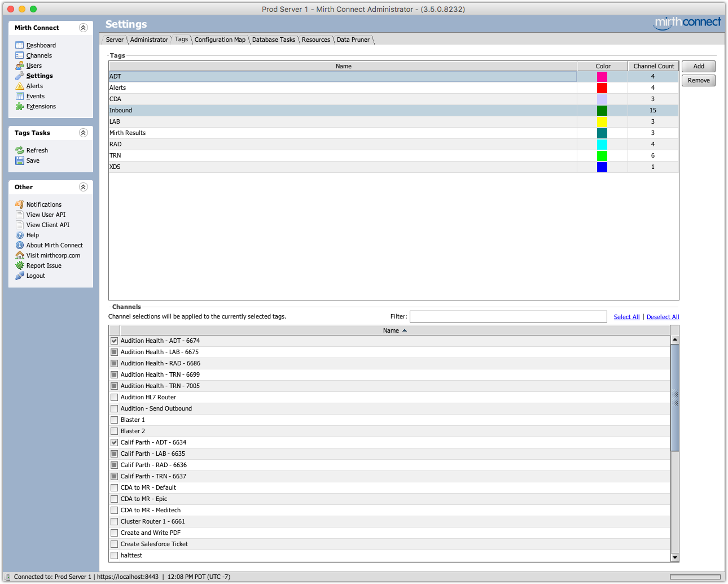Open the Dashboard icon in sidebar

coord(20,45)
